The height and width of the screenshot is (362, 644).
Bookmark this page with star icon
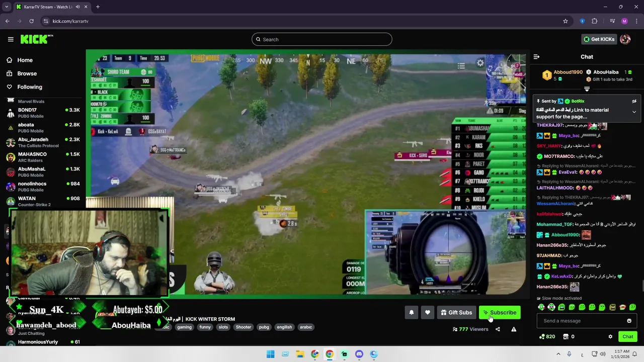click(x=566, y=21)
